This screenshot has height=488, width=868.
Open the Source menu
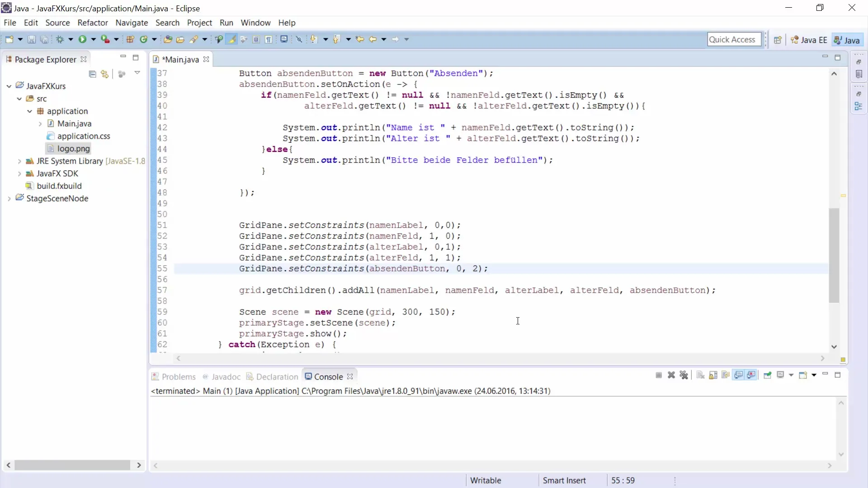[57, 23]
